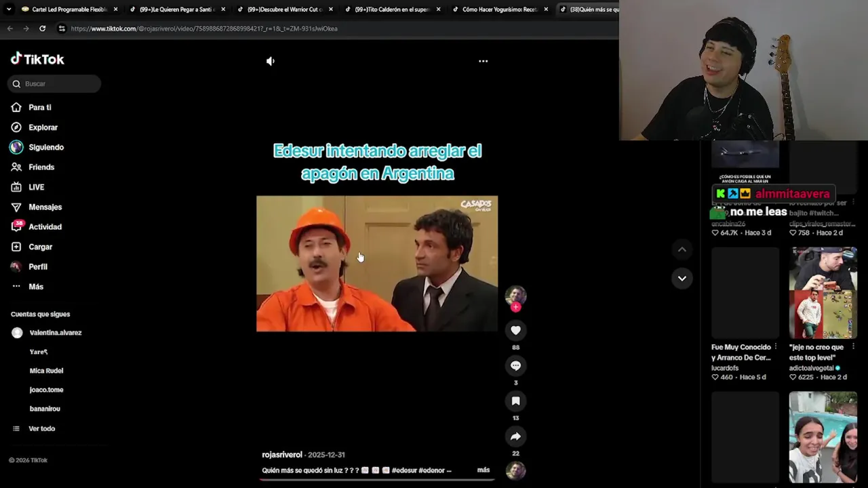Save the video with the bookmark icon

point(515,401)
